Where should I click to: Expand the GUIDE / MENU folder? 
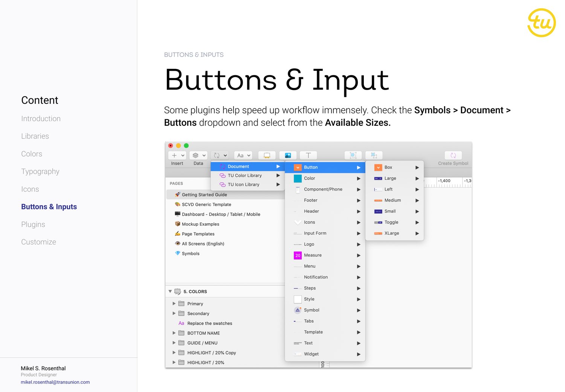pyautogui.click(x=174, y=343)
